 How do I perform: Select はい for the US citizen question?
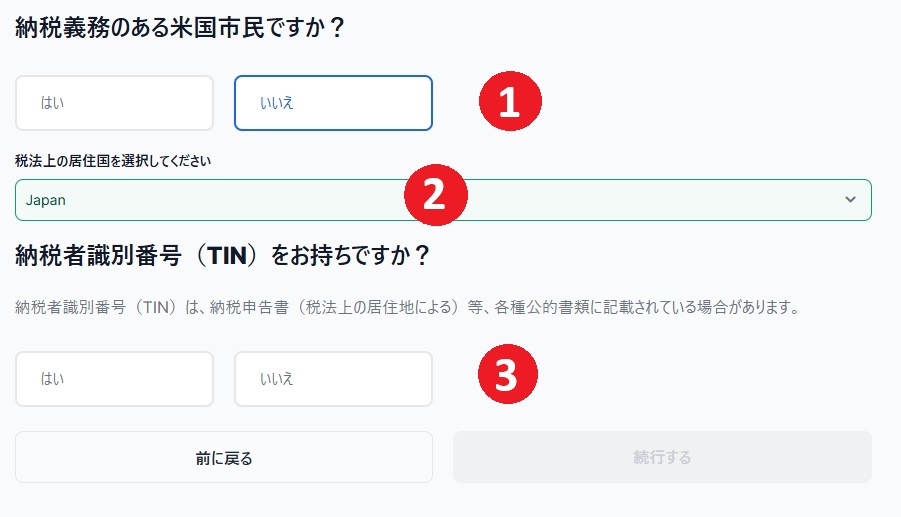[114, 103]
